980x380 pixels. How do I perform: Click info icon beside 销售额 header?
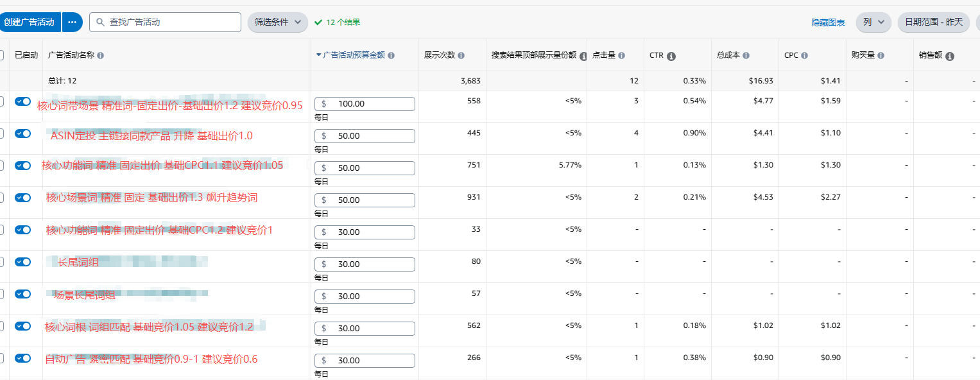(950, 56)
